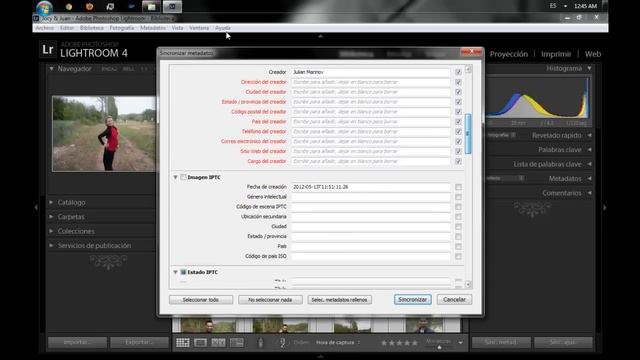Switch to Compare XY view in the toolbar
This screenshot has width=640, height=360.
pos(218,342)
